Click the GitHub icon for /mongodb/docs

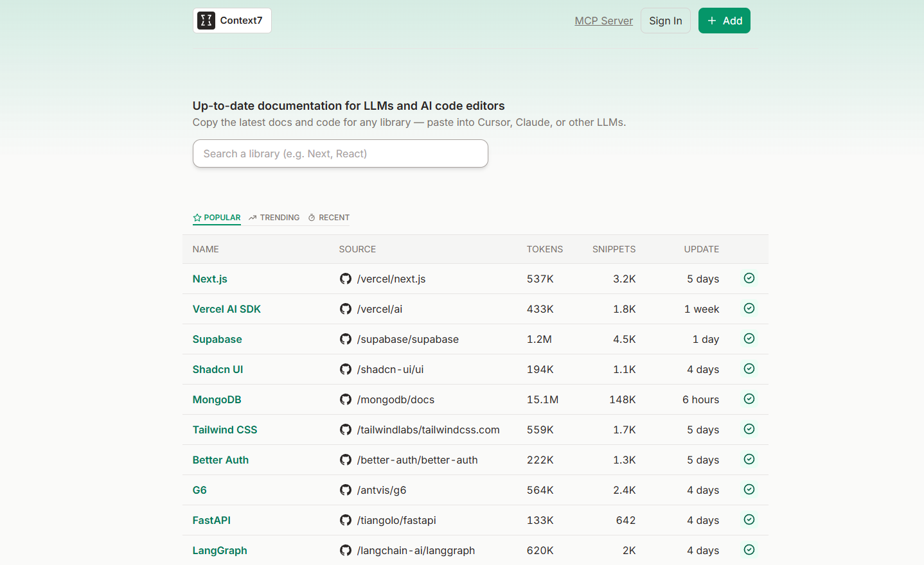[346, 399]
